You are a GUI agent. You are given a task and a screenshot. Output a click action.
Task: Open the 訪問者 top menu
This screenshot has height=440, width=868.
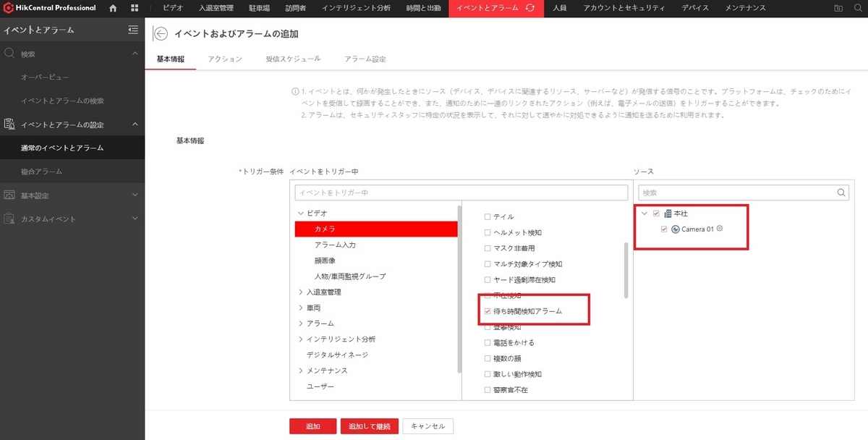point(294,8)
